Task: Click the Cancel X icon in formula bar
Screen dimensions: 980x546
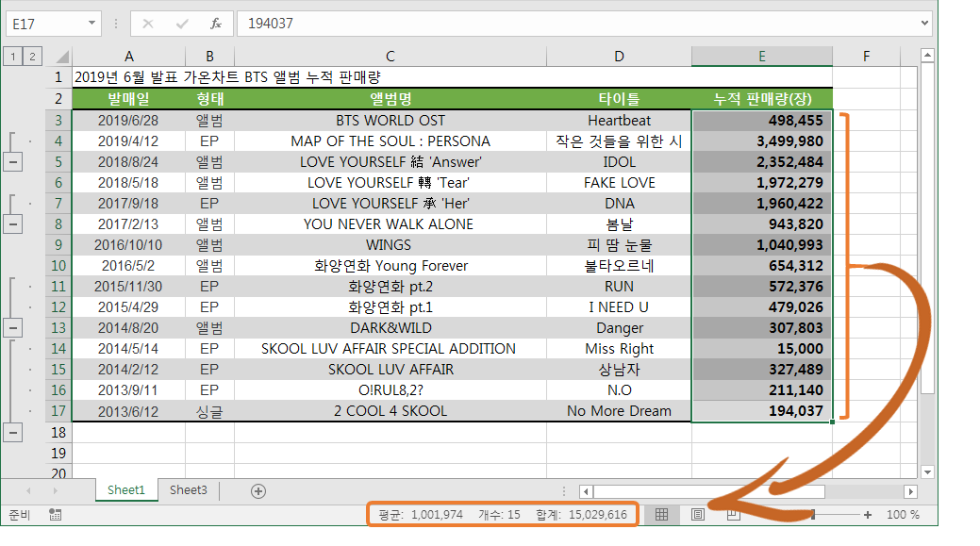Action: (x=148, y=24)
